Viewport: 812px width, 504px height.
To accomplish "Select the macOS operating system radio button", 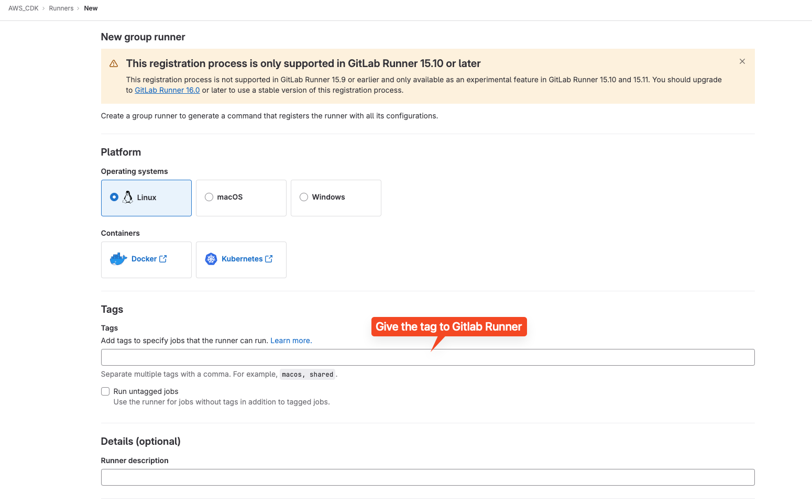I will [209, 197].
